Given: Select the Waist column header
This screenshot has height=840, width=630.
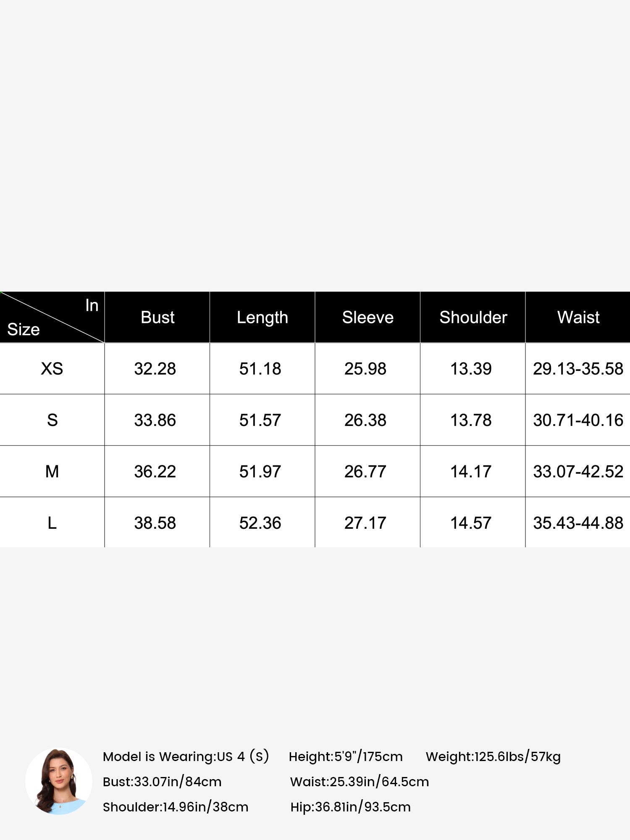Looking at the screenshot, I should (578, 317).
